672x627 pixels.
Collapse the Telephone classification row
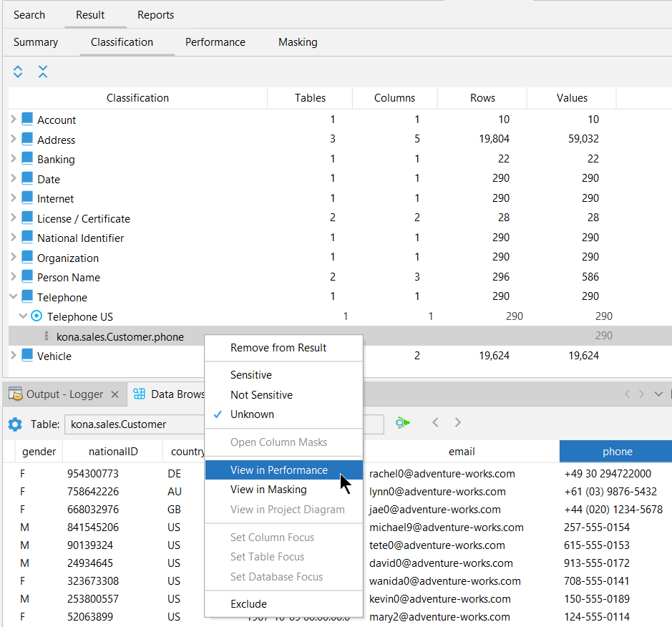(14, 296)
